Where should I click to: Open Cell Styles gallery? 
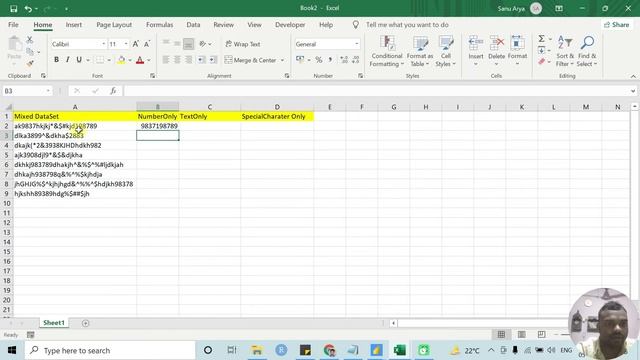[445, 51]
